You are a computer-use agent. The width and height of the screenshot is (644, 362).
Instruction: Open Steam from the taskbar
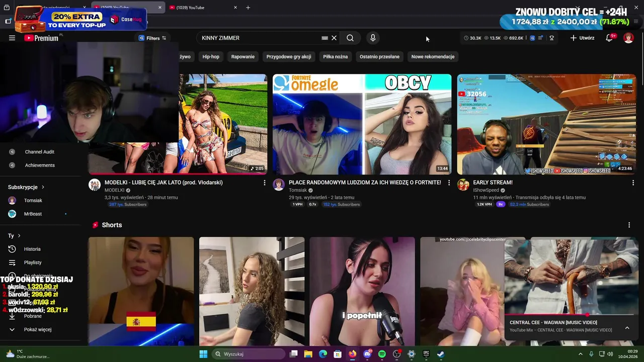pyautogui.click(x=441, y=354)
